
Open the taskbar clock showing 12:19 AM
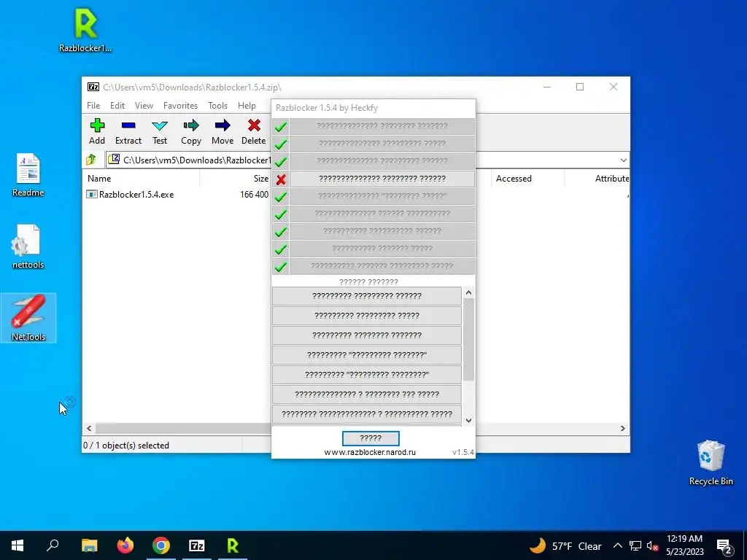684,545
